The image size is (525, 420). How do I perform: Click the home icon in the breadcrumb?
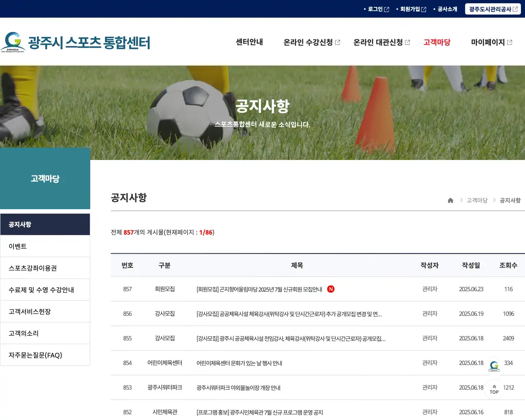coord(450,200)
